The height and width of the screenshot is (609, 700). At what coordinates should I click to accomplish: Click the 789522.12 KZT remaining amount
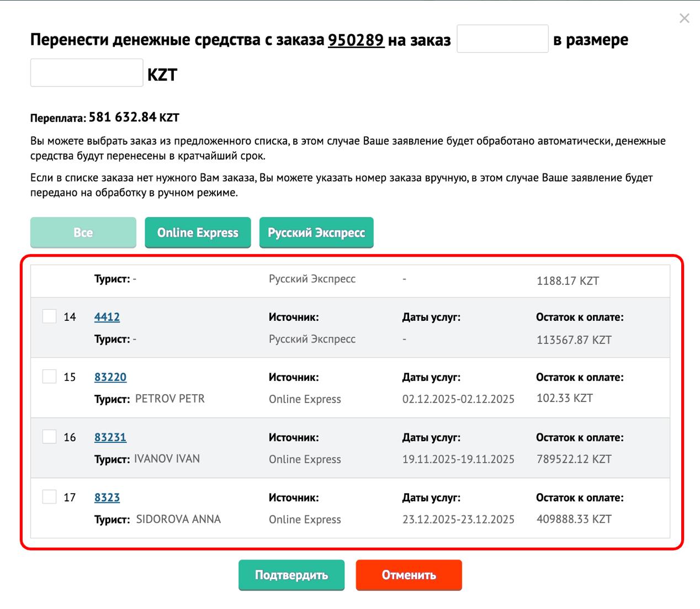coord(574,459)
